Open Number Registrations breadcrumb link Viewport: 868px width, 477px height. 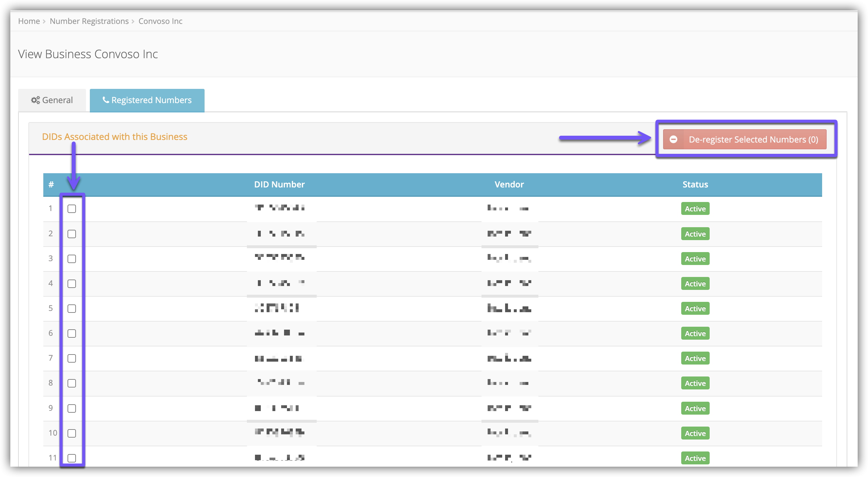89,21
